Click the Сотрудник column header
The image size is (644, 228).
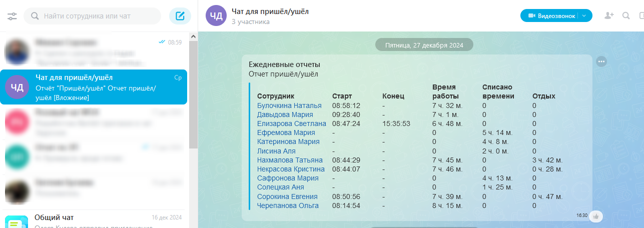click(x=276, y=96)
